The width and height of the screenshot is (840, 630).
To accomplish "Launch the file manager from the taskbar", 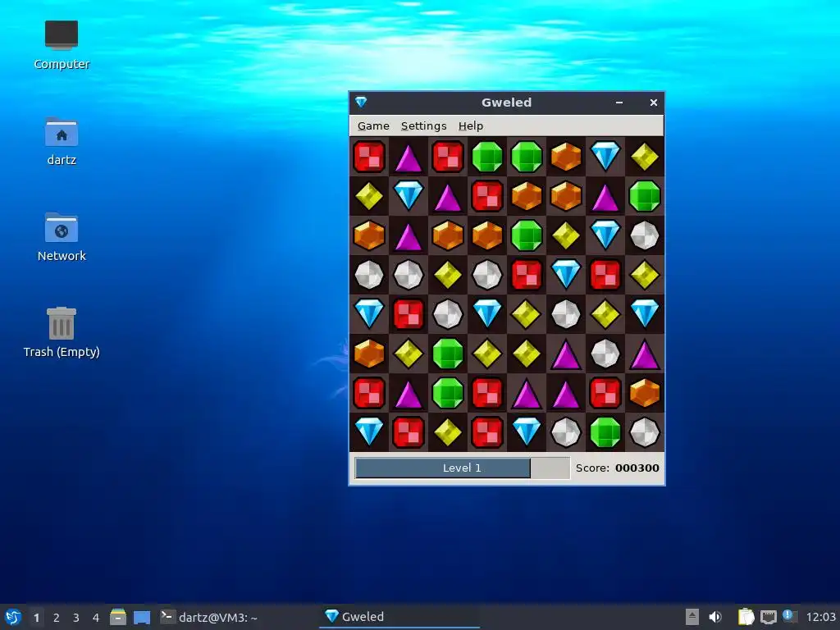I will 118,617.
